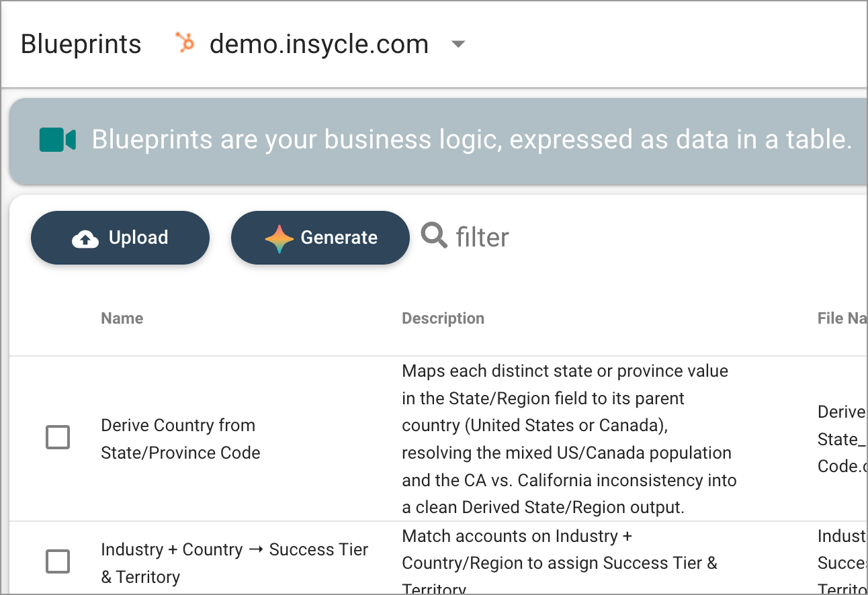Click description starting 'Maps each distinct state'
Viewport: 868px width, 595px height.
click(569, 439)
